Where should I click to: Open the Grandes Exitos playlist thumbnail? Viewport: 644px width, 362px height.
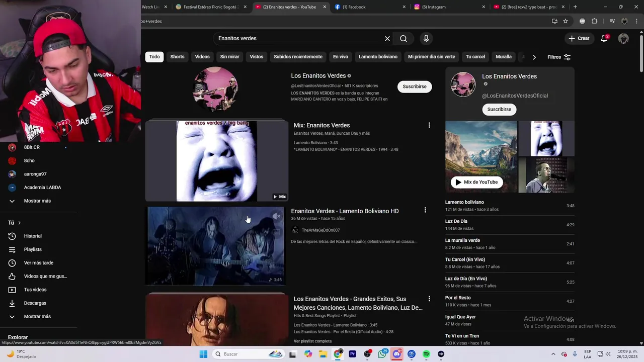[216, 320]
